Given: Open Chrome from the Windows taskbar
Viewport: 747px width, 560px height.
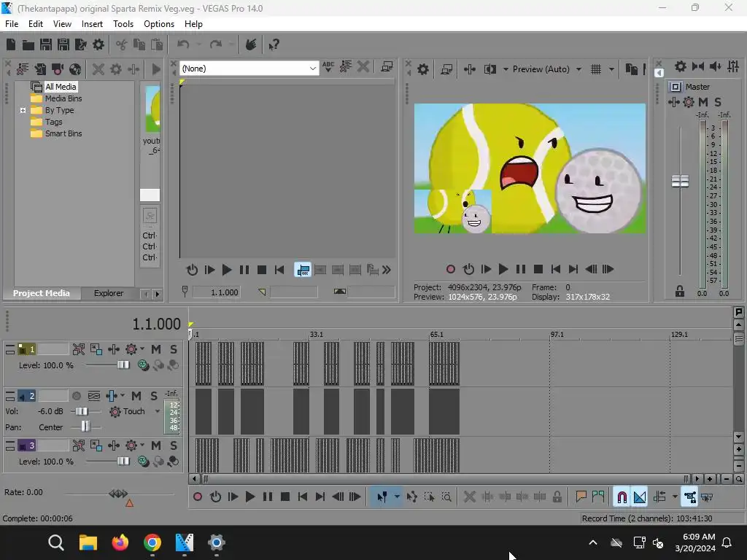Looking at the screenshot, I should (x=152, y=542).
